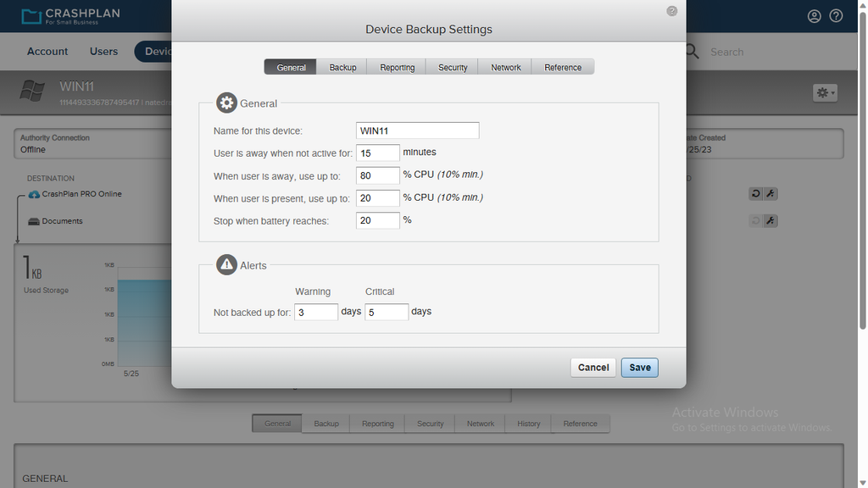Open the CrashPlan for Small Business home logo

(x=71, y=14)
